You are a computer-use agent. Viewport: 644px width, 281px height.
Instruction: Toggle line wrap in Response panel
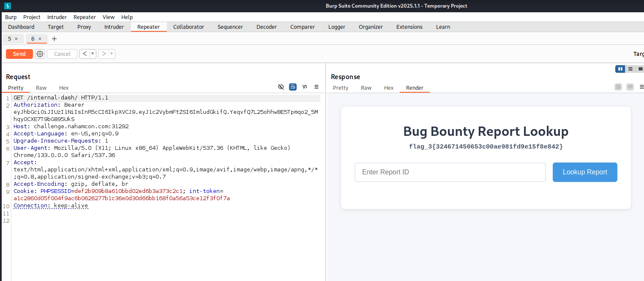click(618, 87)
